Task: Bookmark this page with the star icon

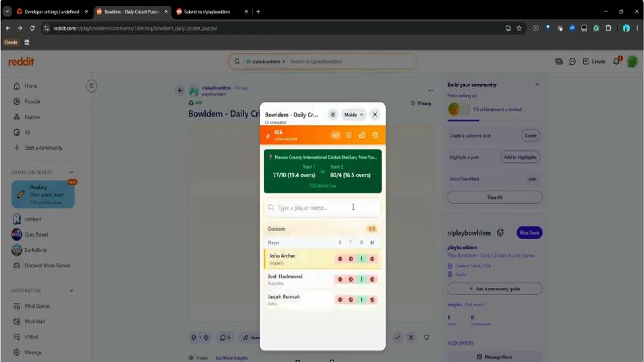Action: pyautogui.click(x=519, y=28)
